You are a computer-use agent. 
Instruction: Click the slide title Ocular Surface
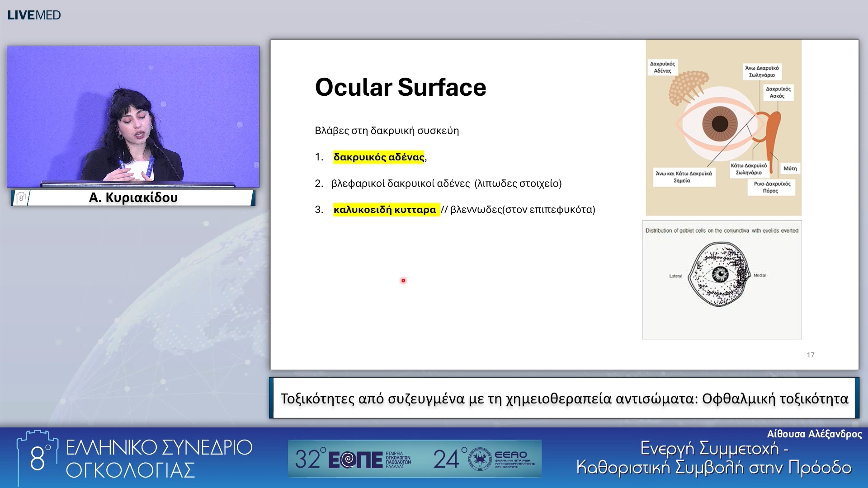[x=401, y=87]
